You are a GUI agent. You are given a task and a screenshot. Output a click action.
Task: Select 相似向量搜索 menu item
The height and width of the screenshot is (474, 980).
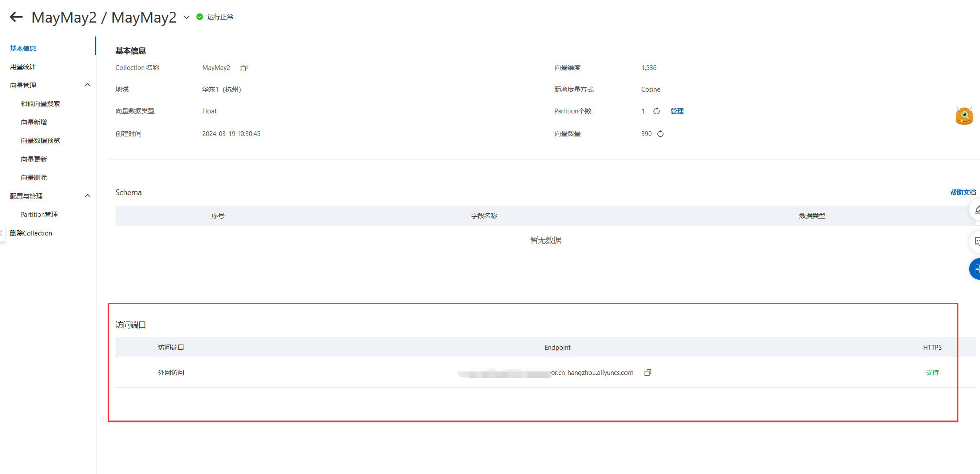(x=40, y=104)
